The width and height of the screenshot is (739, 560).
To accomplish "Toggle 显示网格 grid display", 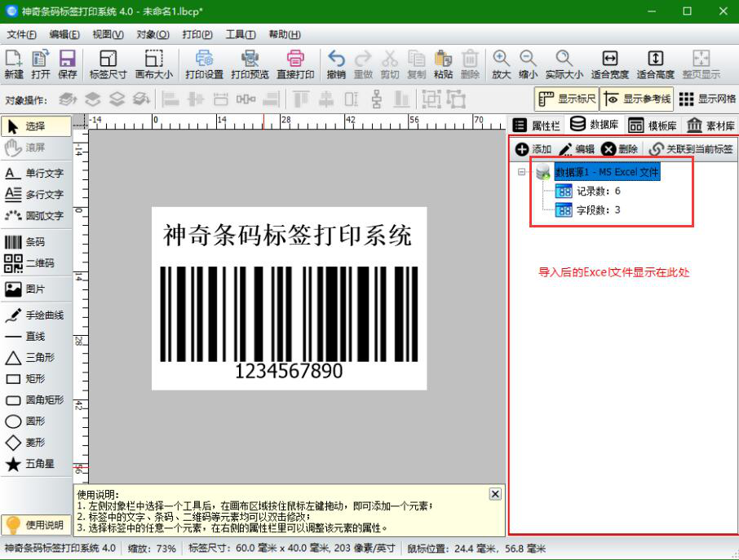I will (709, 99).
